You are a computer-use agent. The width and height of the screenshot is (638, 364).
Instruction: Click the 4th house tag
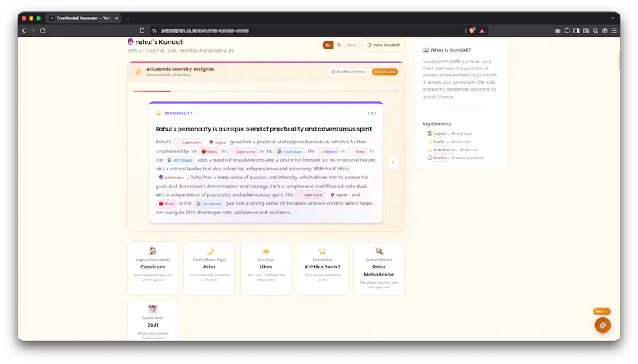click(x=180, y=160)
